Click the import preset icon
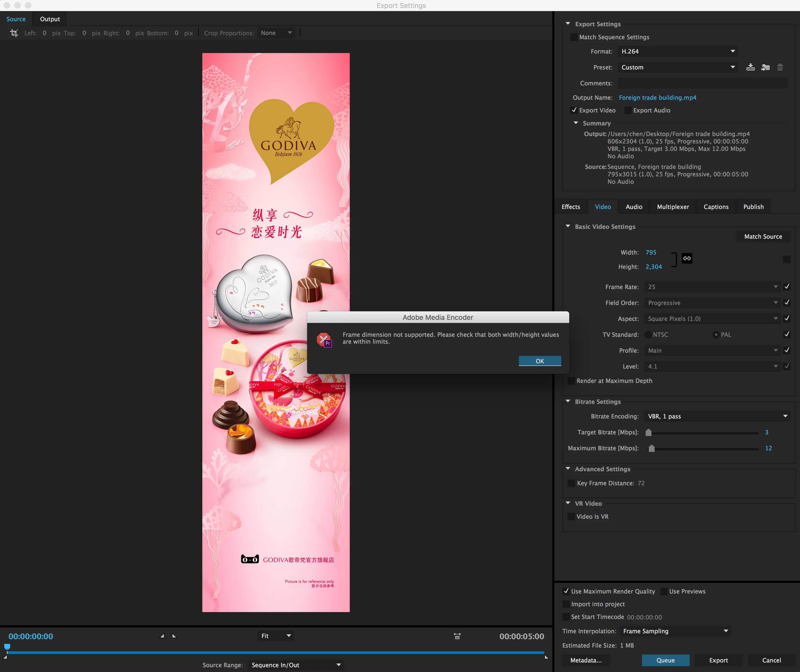The width and height of the screenshot is (800, 672). 765,67
